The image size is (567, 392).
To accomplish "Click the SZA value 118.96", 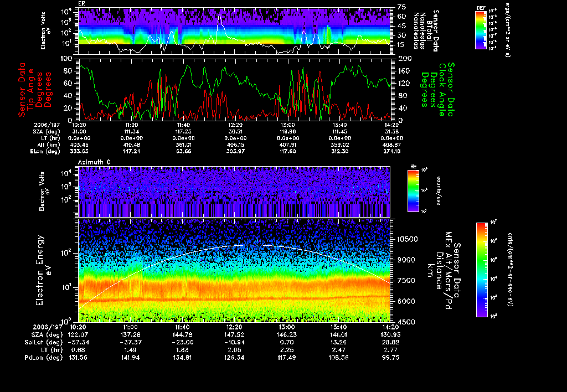I will [x=288, y=132].
